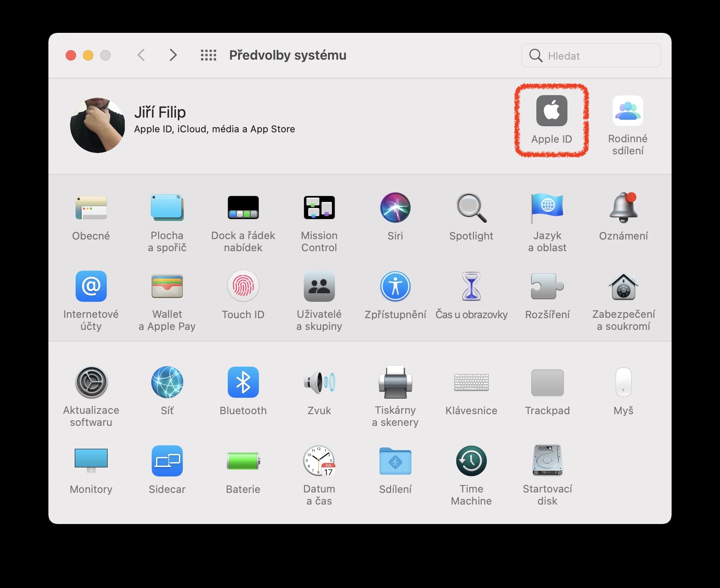This screenshot has width=720, height=588.
Task: Click 'Apple ID, iCloud, média a App Store' text
Action: [x=214, y=129]
